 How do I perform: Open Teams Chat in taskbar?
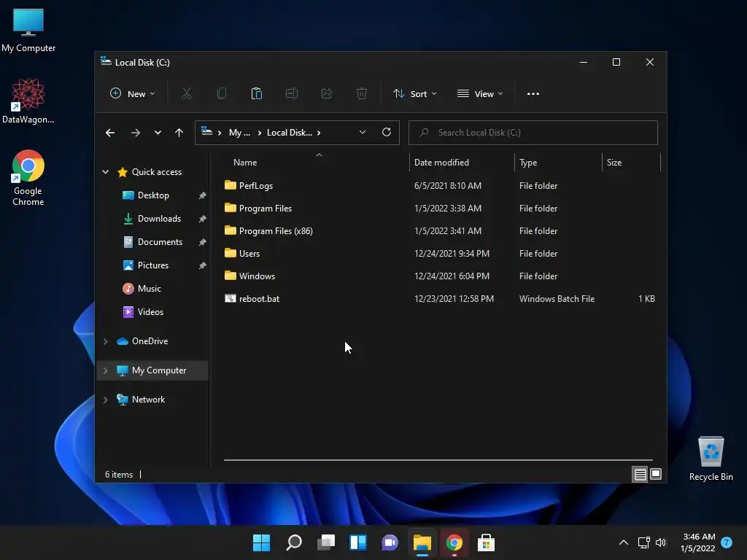[390, 542]
